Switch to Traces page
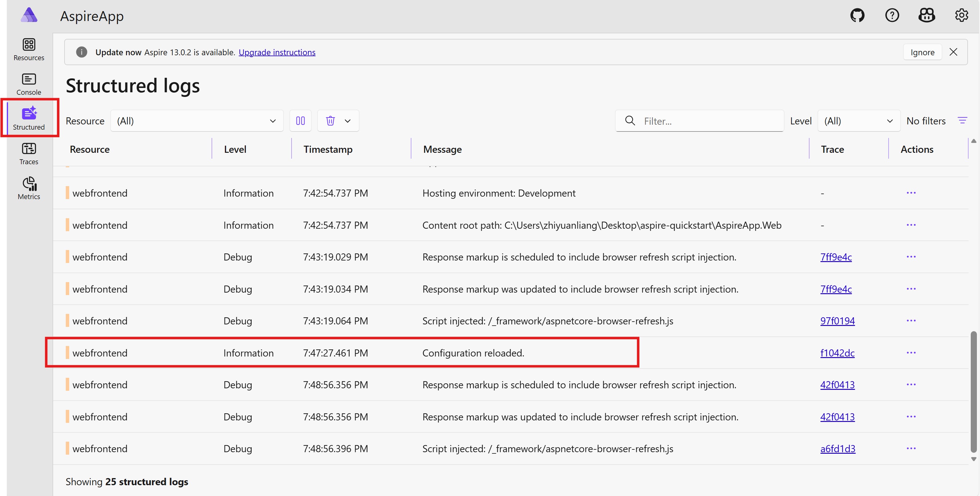The image size is (980, 496). click(29, 153)
